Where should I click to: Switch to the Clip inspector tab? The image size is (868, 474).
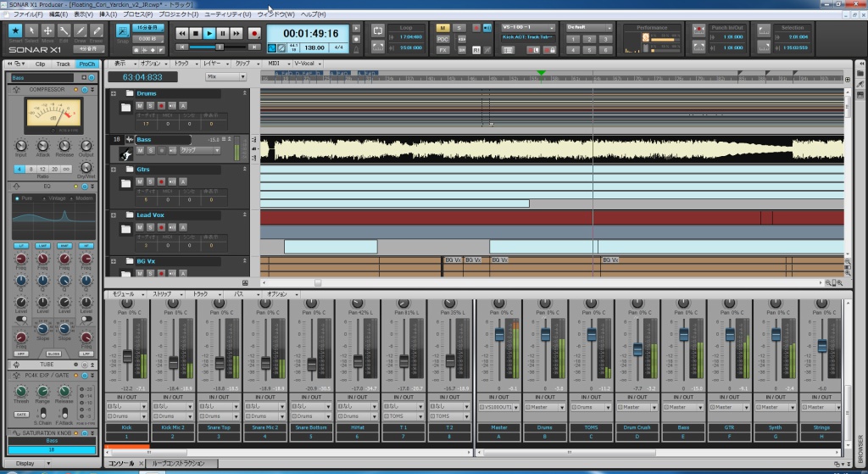41,64
